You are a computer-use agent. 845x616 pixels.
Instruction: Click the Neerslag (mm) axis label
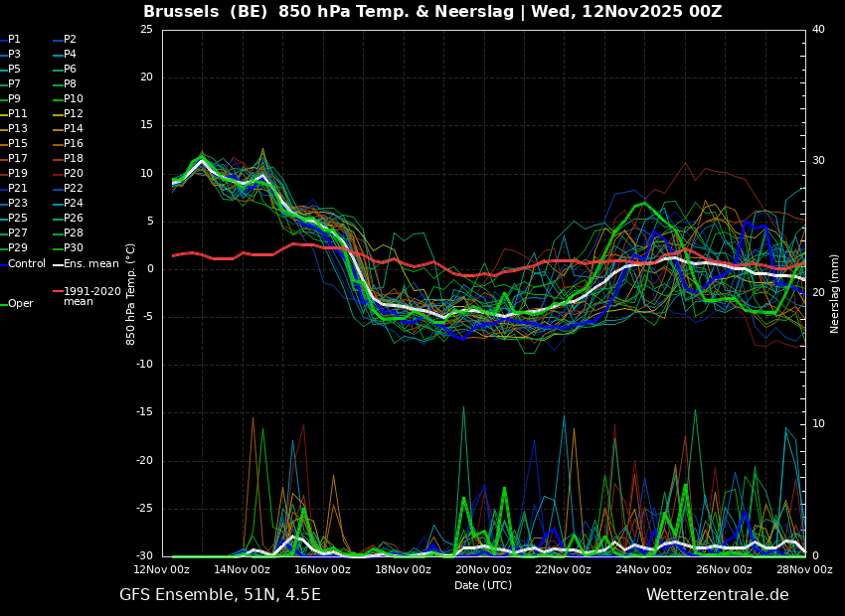click(835, 293)
